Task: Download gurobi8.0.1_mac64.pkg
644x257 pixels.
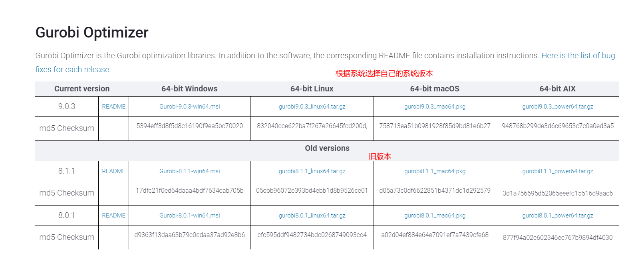Action: (x=435, y=215)
